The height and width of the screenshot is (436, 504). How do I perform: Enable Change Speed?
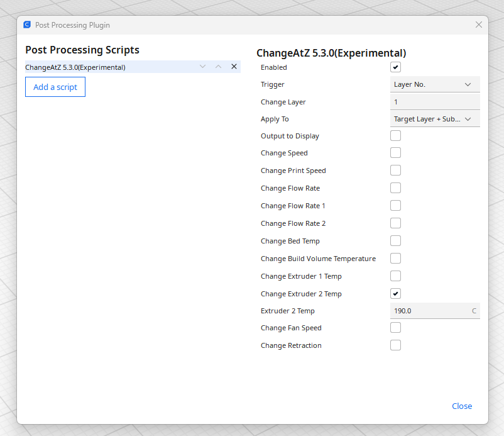[x=395, y=152]
